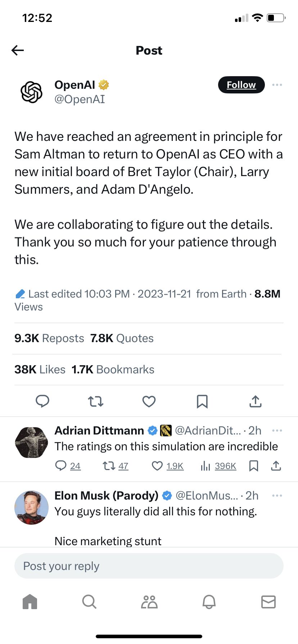This screenshot has height=644, width=298.
Task: View 396K analytics on Adrian's reply
Action: coord(218,466)
